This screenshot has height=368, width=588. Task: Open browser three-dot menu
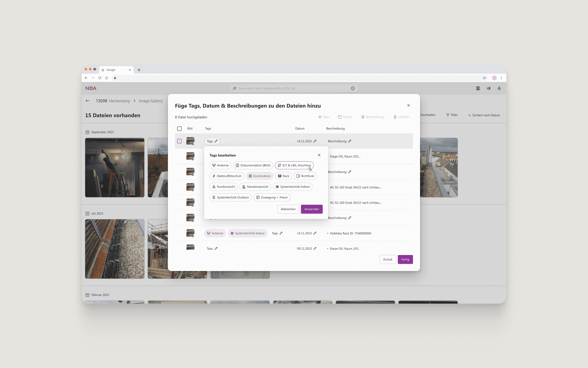501,78
